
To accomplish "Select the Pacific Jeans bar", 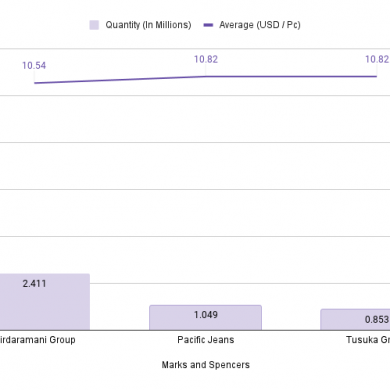I will [205, 318].
